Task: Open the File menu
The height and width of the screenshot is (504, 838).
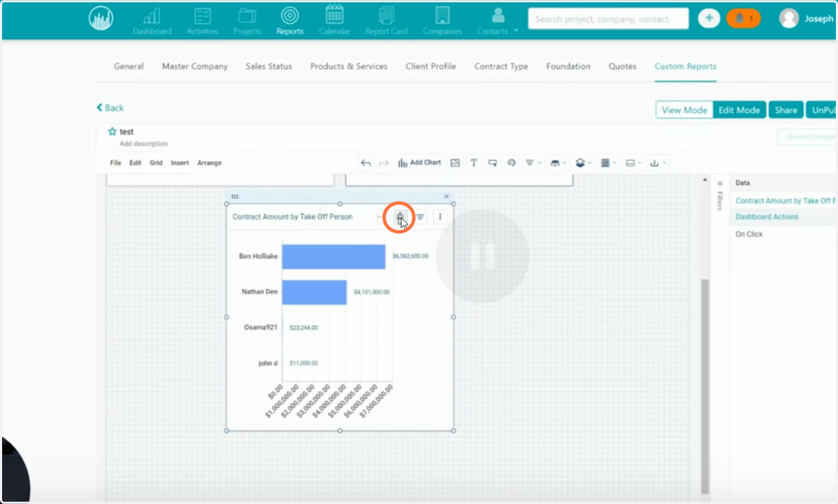Action: click(x=115, y=163)
